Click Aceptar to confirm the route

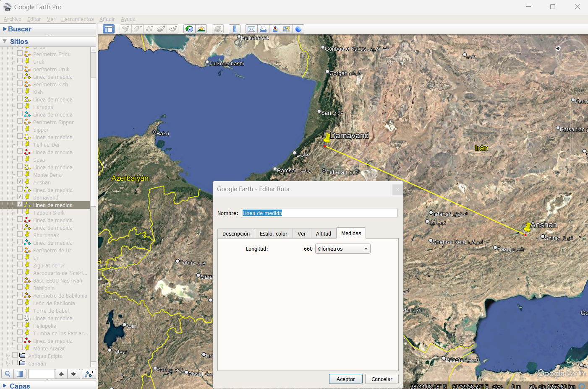click(346, 379)
